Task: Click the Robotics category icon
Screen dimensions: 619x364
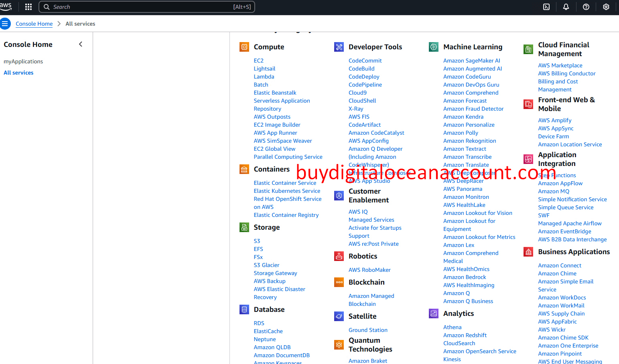Action: pos(339,256)
